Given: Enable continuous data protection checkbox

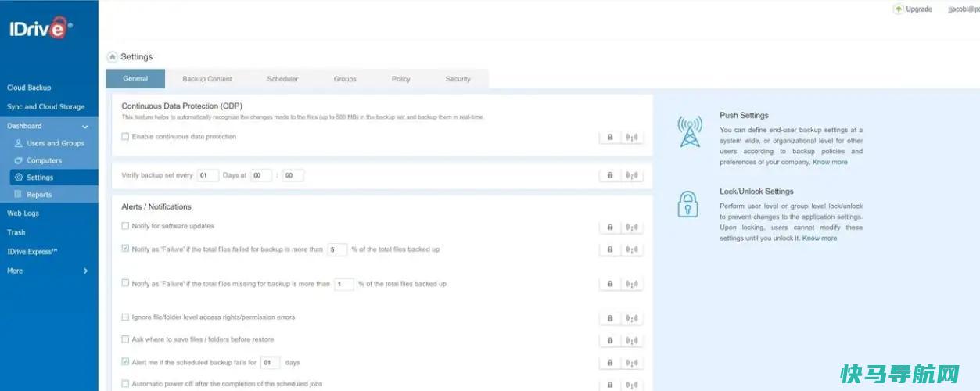Looking at the screenshot, I should (x=125, y=136).
